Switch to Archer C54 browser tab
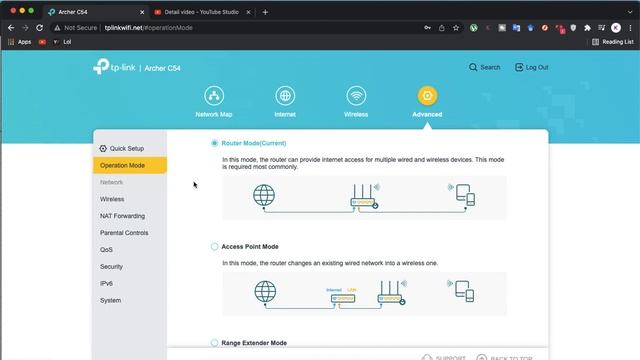This screenshot has width=640, height=360. pyautogui.click(x=96, y=12)
